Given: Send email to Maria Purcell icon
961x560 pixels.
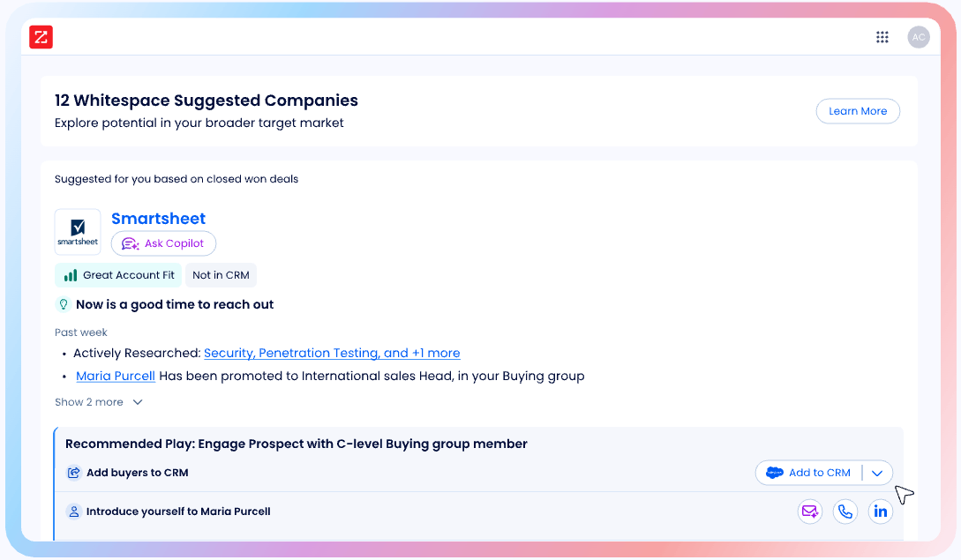Looking at the screenshot, I should pyautogui.click(x=809, y=511).
